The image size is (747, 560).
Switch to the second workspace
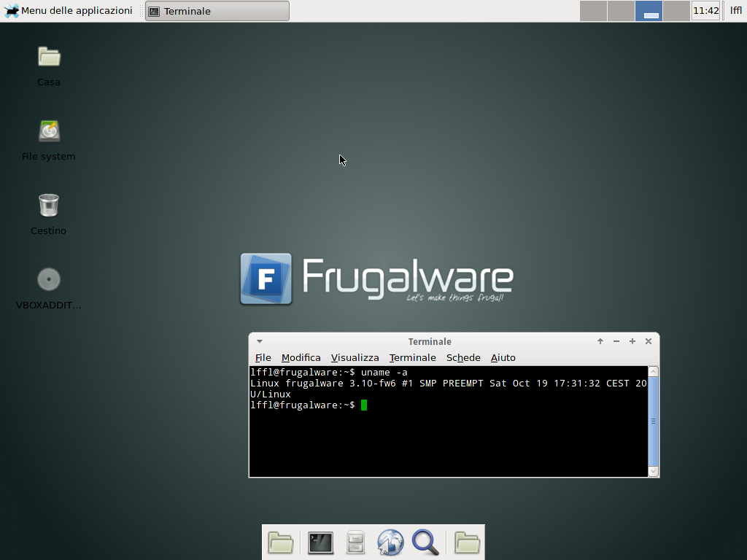tap(621, 11)
